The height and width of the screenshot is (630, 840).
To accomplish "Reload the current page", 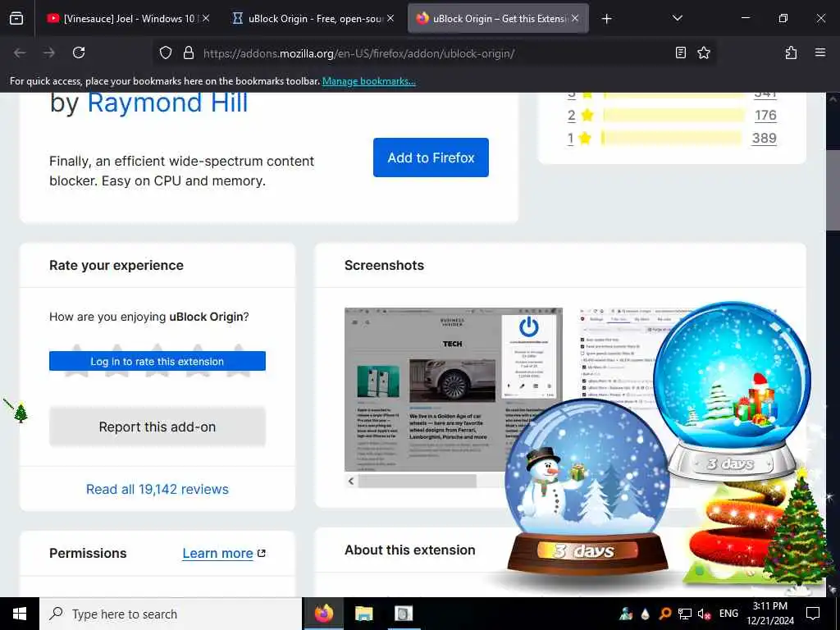I will [79, 52].
